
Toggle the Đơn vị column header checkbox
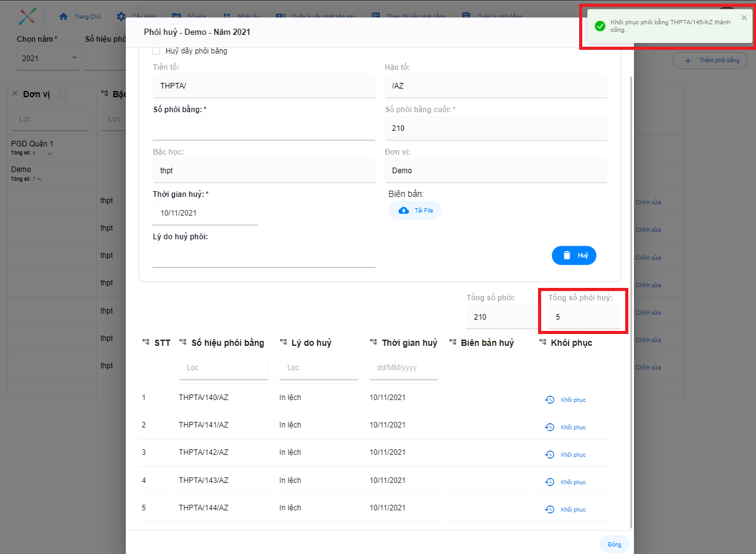63,95
